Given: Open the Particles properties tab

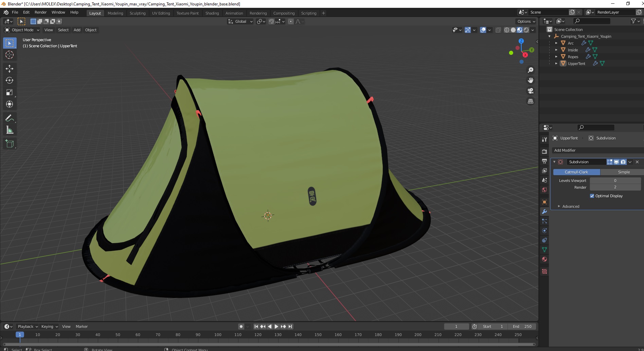Looking at the screenshot, I should [x=544, y=221].
